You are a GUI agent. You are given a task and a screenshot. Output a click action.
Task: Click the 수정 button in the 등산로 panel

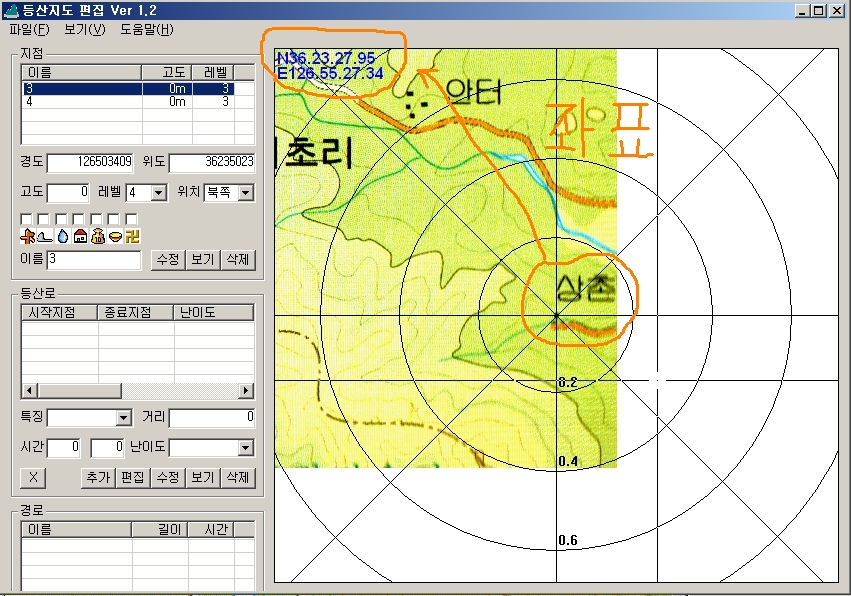[x=168, y=478]
